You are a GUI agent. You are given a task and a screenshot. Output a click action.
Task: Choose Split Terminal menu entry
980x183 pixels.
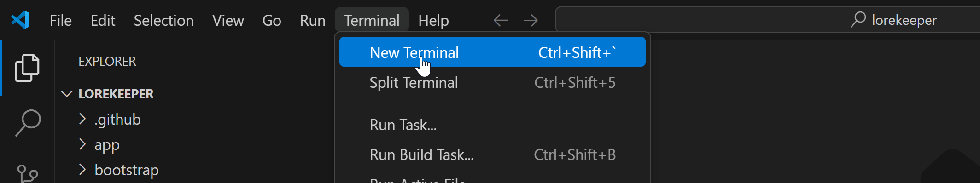[492, 82]
